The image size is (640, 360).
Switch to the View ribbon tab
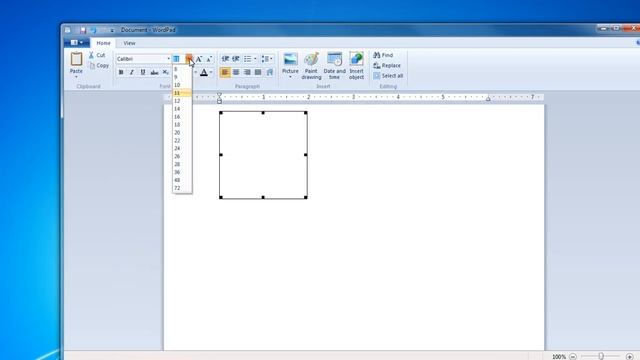click(x=129, y=43)
